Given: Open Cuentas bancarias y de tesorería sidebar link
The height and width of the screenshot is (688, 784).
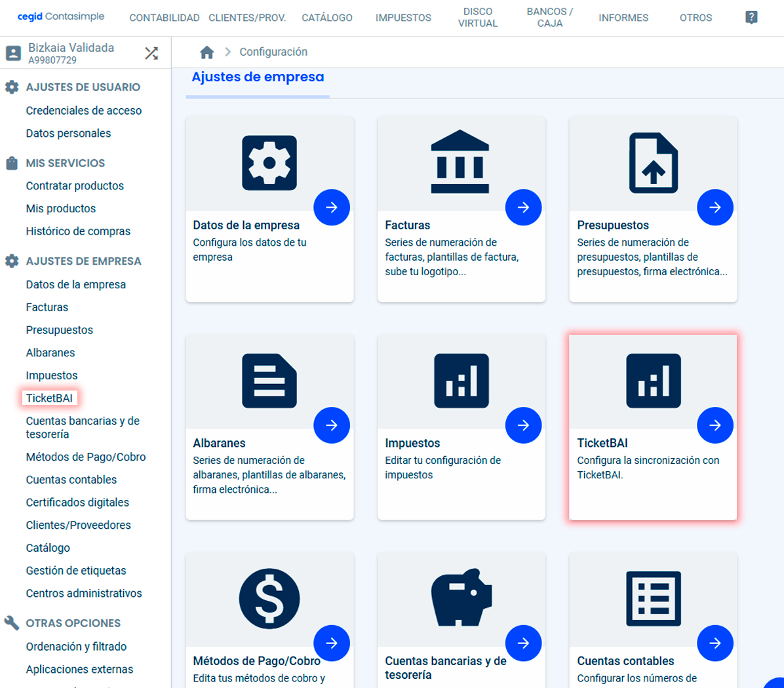Looking at the screenshot, I should point(83,427).
